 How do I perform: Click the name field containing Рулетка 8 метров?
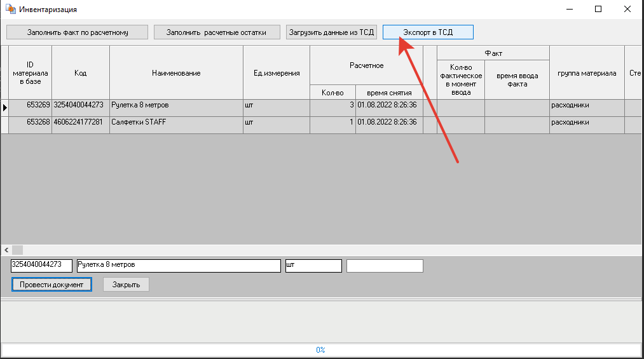click(178, 266)
